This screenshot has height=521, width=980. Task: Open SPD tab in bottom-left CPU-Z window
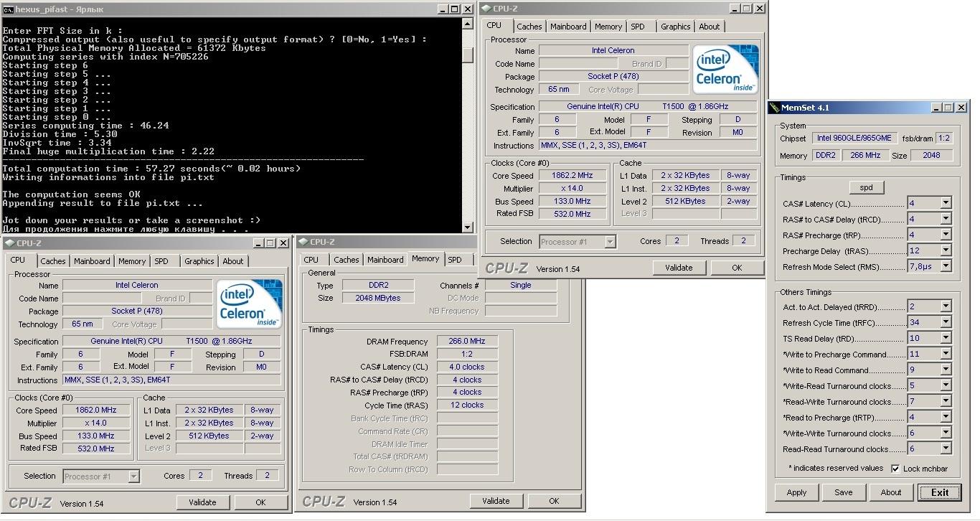click(x=161, y=261)
